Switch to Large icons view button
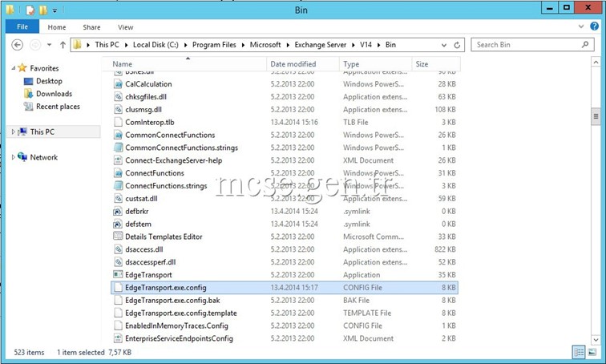606x364 pixels. coord(592,352)
